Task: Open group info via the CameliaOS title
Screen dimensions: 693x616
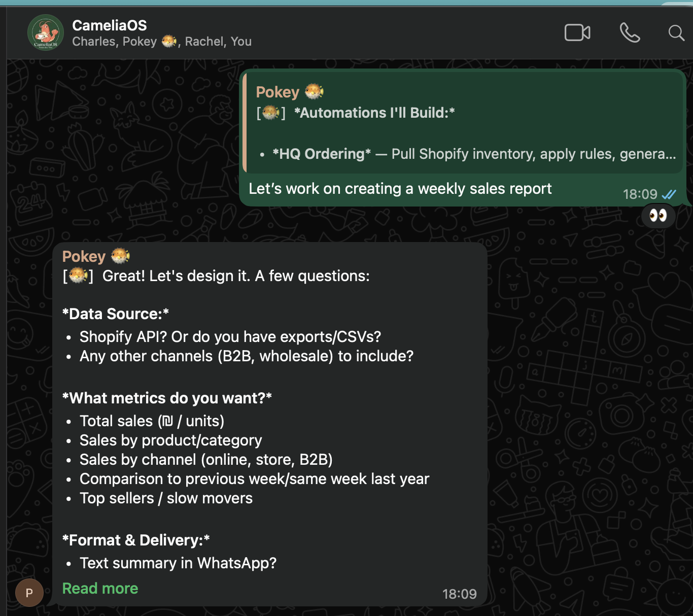Action: [110, 25]
